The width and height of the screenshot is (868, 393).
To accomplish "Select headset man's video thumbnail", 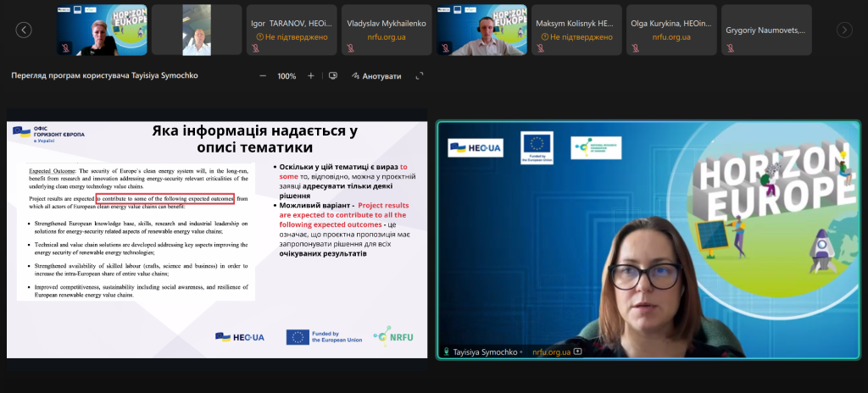I will [x=481, y=30].
